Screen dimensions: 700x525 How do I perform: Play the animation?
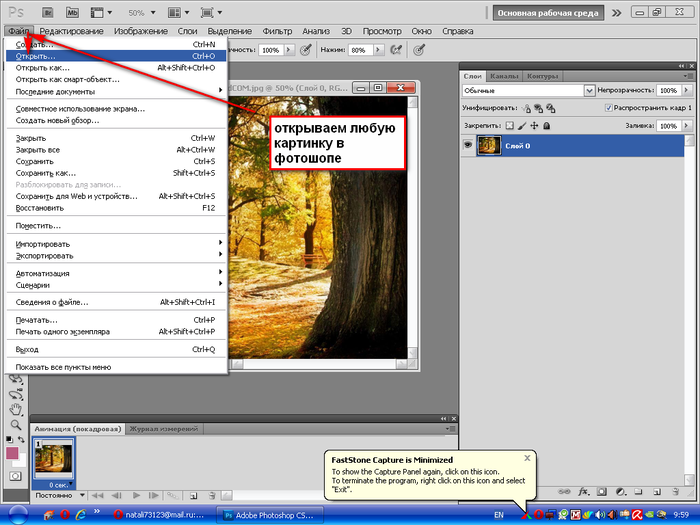(136, 496)
